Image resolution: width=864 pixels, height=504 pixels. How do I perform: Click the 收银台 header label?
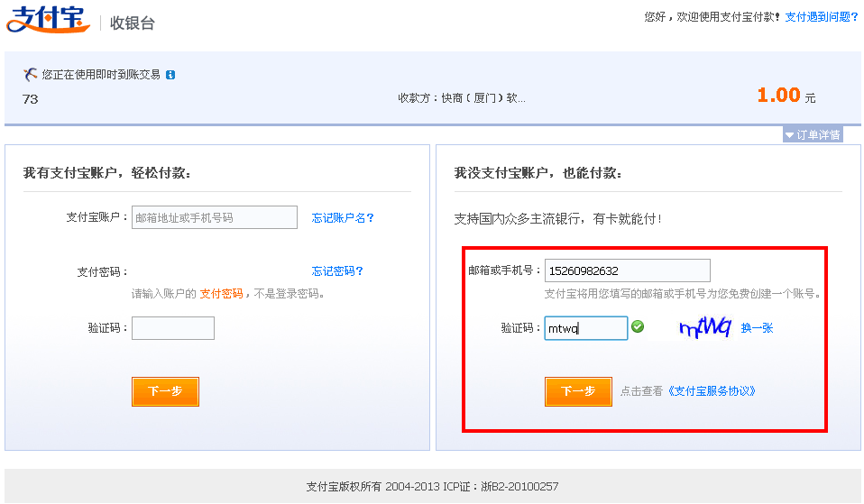pos(133,23)
